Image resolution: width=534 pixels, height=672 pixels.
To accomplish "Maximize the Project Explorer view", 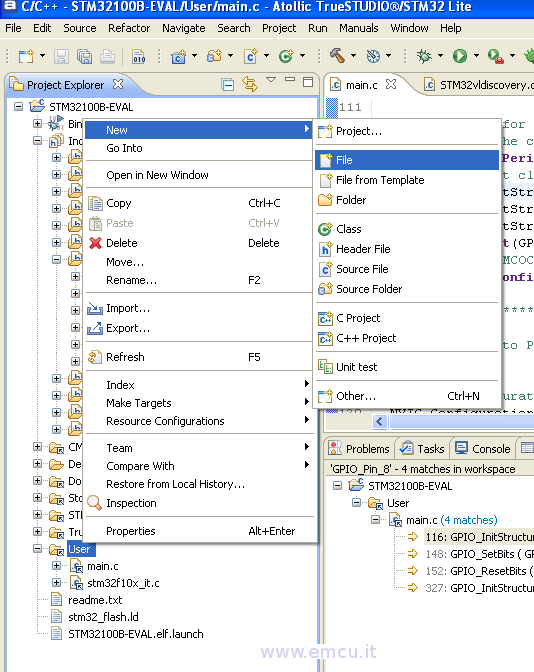I will point(308,82).
